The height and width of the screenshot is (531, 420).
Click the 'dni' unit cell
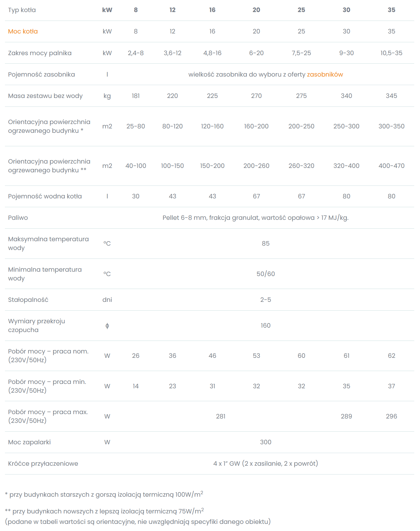107,300
